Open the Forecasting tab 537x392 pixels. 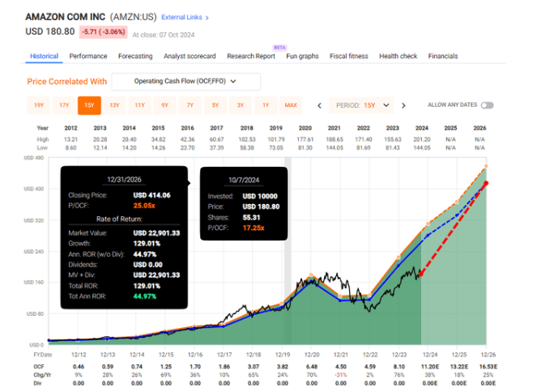pyautogui.click(x=135, y=56)
